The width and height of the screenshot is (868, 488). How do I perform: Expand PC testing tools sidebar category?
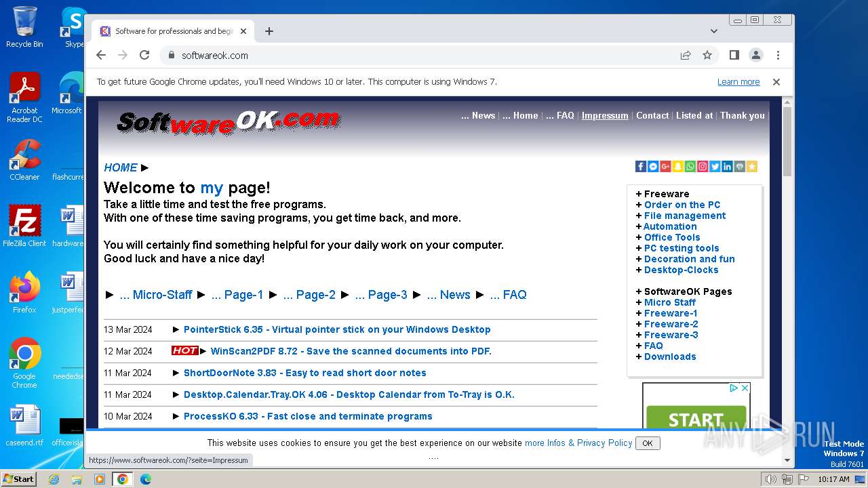[x=682, y=248]
